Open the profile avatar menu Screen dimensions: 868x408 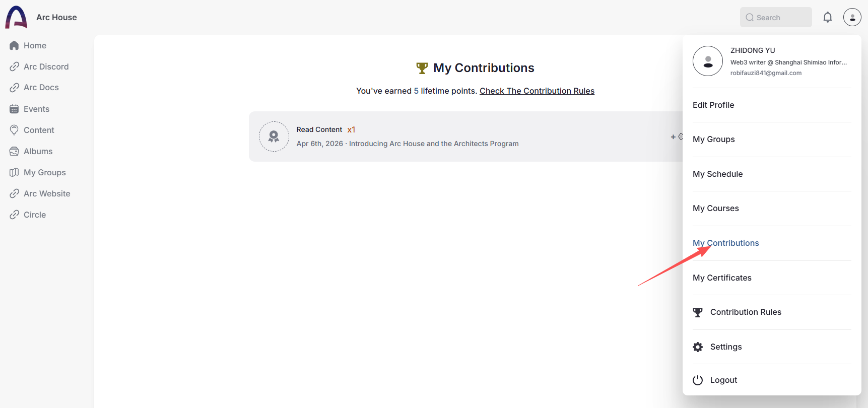pos(852,17)
